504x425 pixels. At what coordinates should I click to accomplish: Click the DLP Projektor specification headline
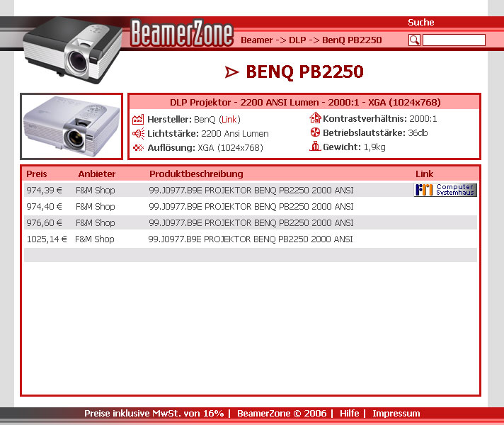coord(305,102)
